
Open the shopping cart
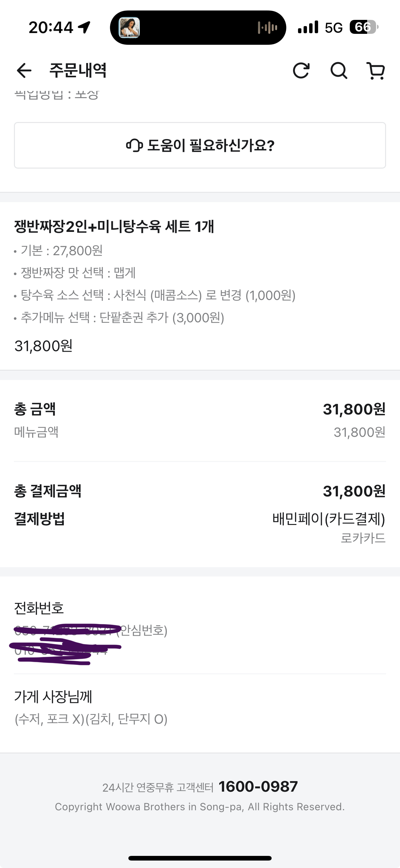376,71
